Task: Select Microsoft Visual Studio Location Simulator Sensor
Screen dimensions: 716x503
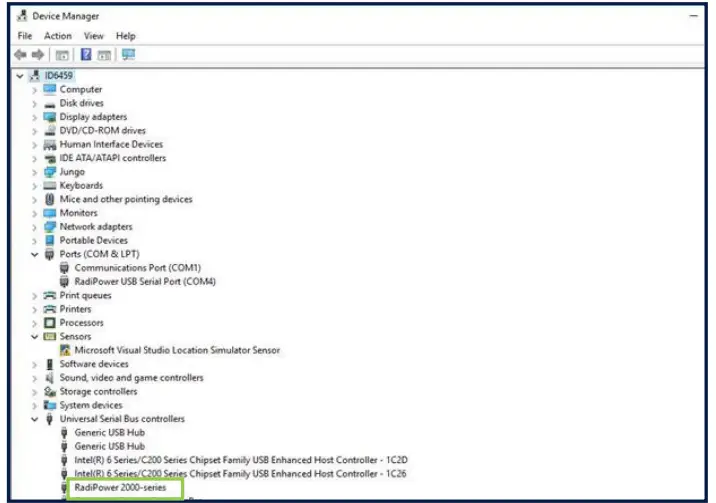Action: click(177, 350)
